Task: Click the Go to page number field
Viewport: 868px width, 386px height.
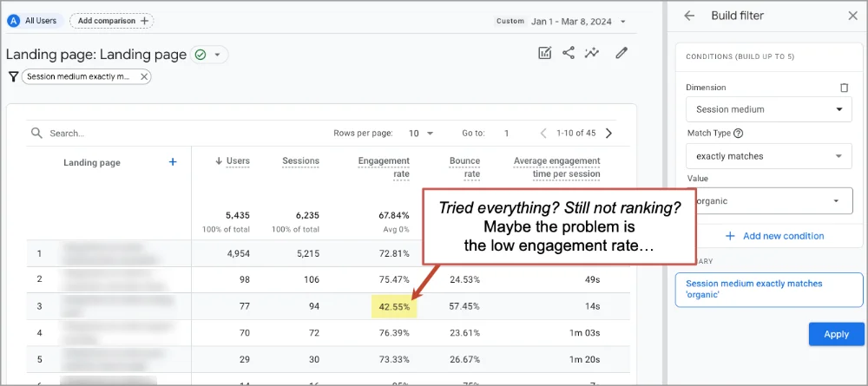Action: (x=507, y=134)
